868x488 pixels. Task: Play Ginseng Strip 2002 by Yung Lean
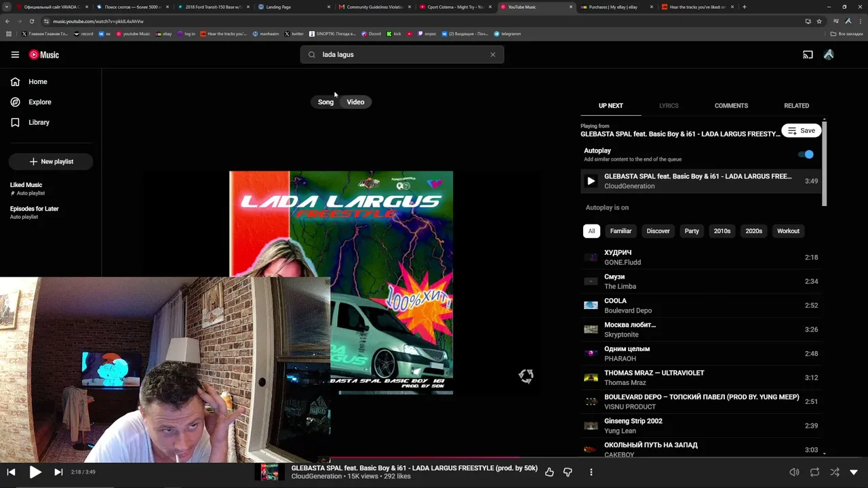pyautogui.click(x=701, y=426)
